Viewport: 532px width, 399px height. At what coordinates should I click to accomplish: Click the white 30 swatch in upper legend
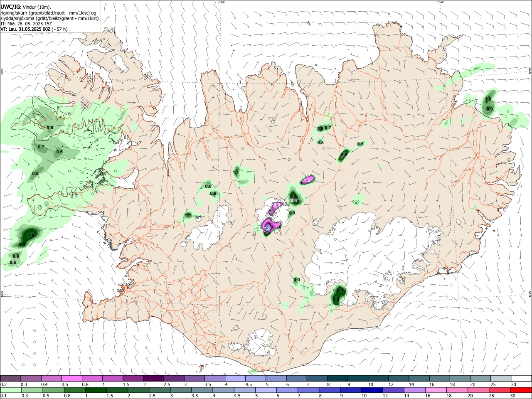coord(521,379)
